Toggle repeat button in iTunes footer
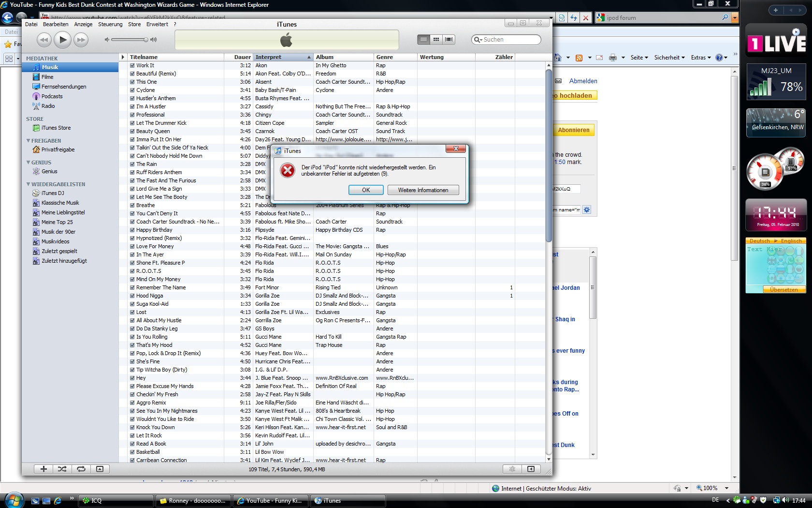The height and width of the screenshot is (508, 812). [x=81, y=469]
